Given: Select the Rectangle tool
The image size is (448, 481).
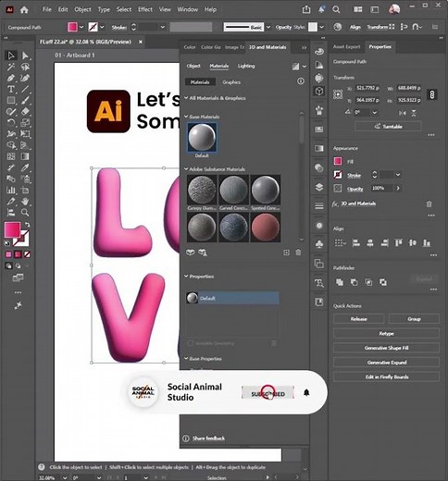Looking at the screenshot, I should tap(11, 100).
